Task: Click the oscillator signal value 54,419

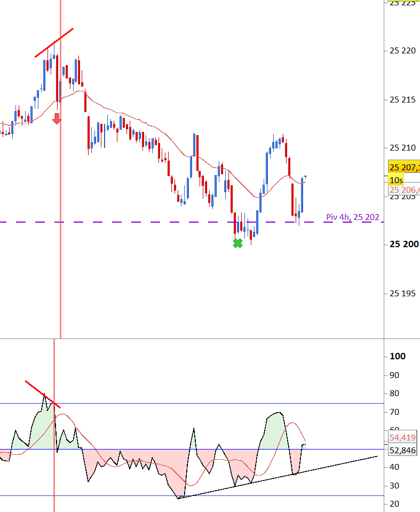Action: pos(402,438)
